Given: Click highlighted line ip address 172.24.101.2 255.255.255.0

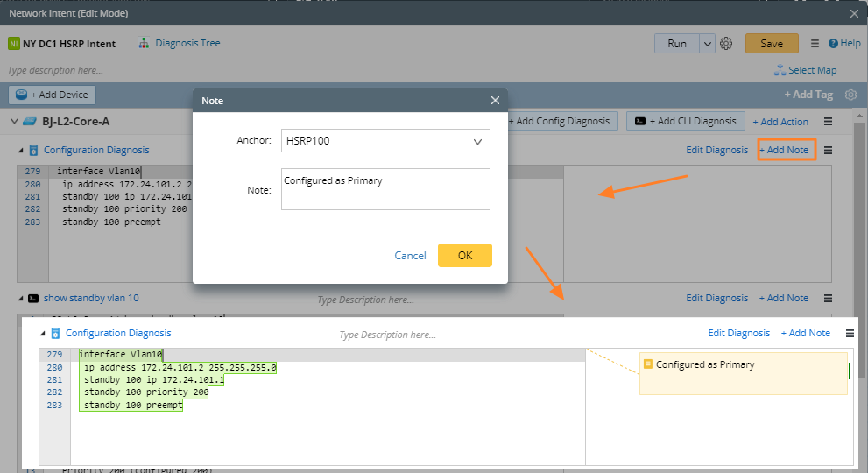Looking at the screenshot, I should pyautogui.click(x=180, y=367).
